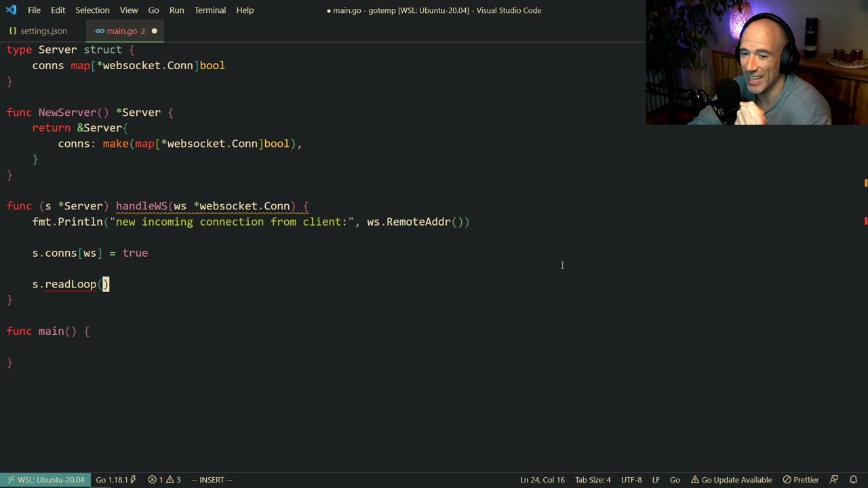868x488 pixels.
Task: Change indentation via Tab Size: 4
Action: point(593,480)
